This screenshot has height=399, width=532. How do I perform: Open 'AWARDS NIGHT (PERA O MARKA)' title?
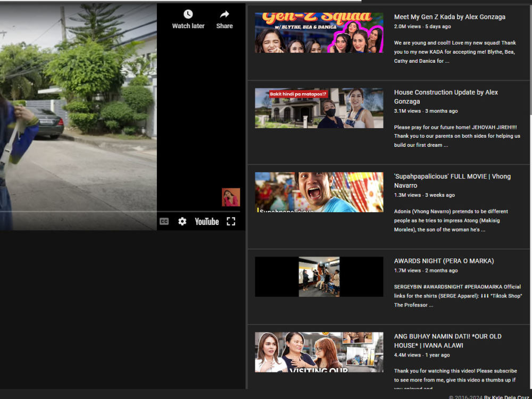click(x=444, y=261)
